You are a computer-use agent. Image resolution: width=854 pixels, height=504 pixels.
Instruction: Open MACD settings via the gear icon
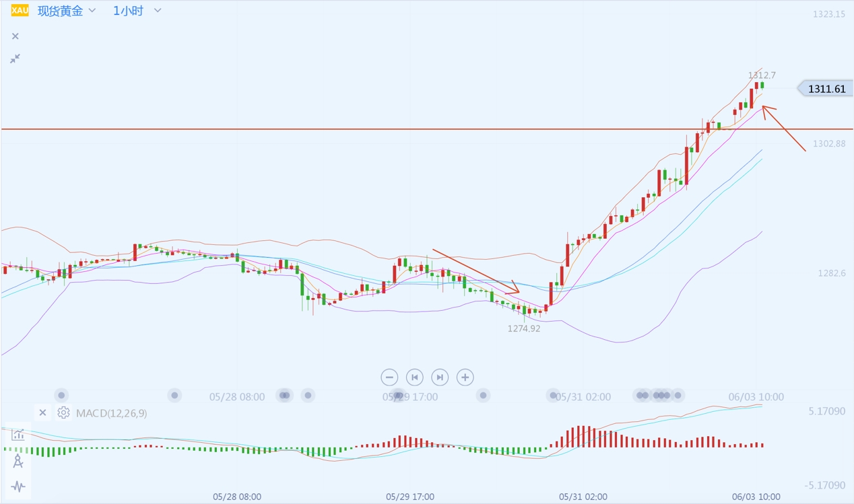click(x=63, y=412)
